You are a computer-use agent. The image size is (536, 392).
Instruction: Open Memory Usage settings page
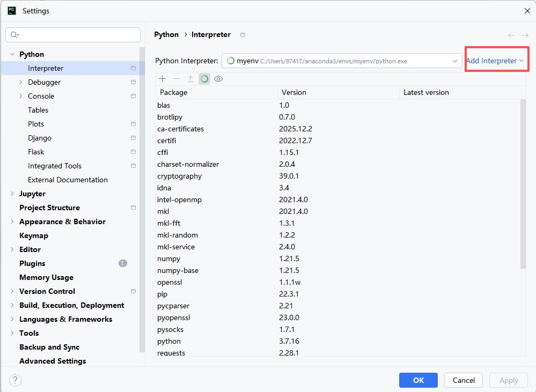[x=46, y=277]
